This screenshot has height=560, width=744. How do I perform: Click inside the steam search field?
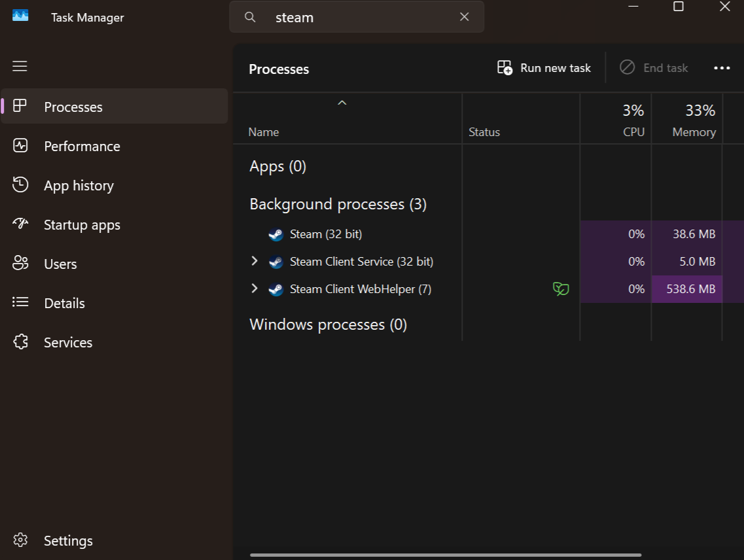tap(360, 17)
